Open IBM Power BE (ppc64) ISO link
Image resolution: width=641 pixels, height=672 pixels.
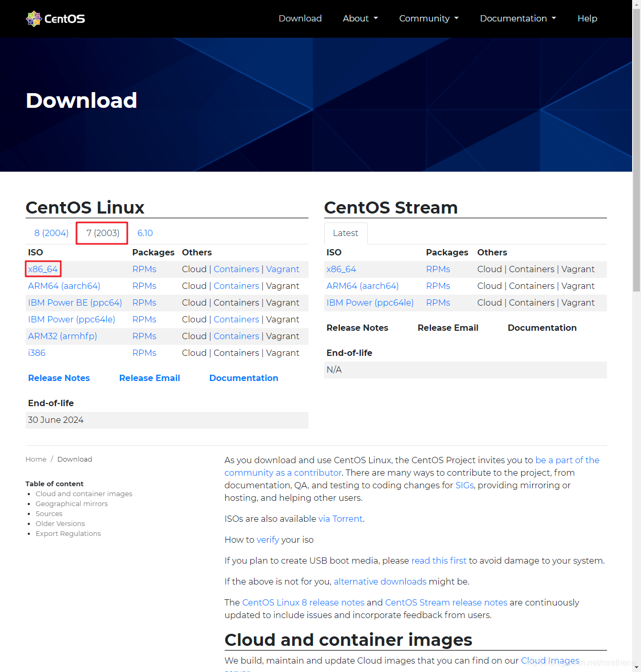pos(75,303)
